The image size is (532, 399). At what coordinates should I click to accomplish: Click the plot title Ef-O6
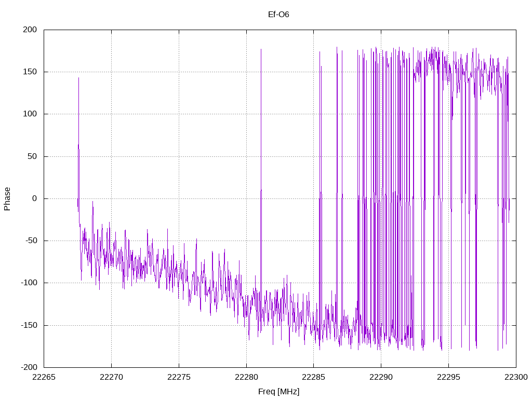[x=278, y=14]
